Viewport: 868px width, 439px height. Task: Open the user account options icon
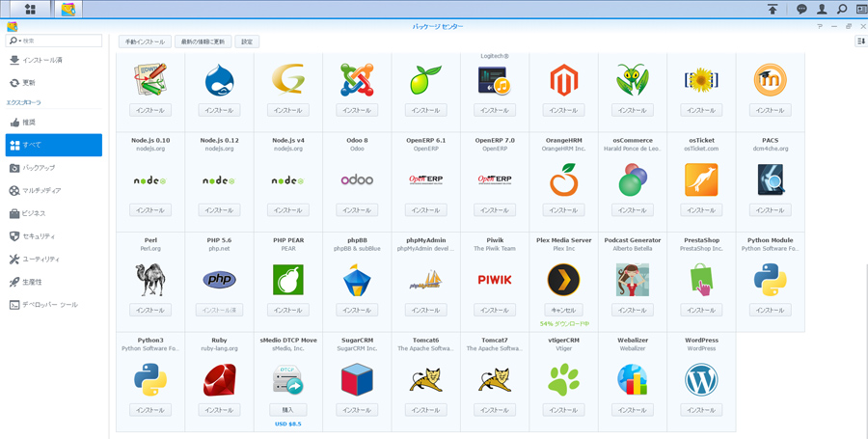822,9
